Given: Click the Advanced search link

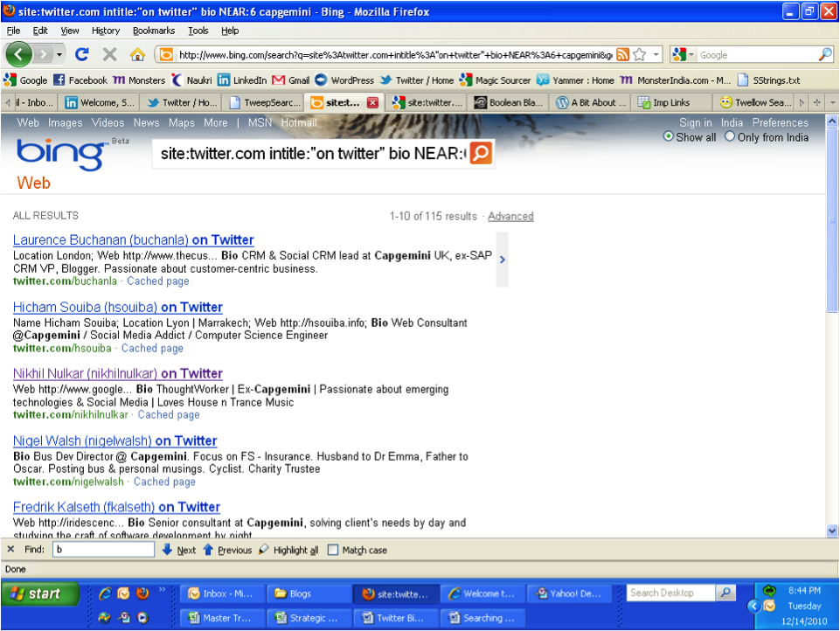Looking at the screenshot, I should point(510,217).
